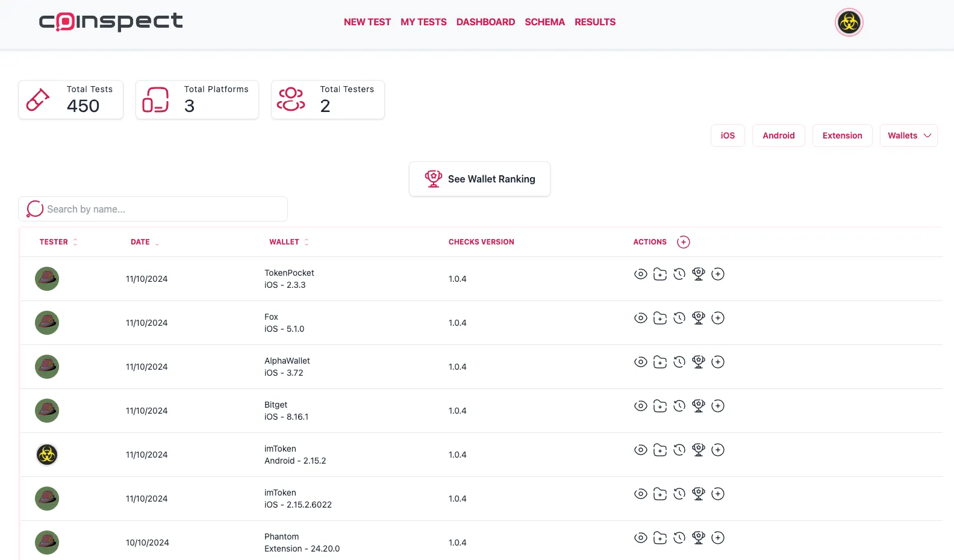Click plus icon beside Actions header

coord(684,242)
